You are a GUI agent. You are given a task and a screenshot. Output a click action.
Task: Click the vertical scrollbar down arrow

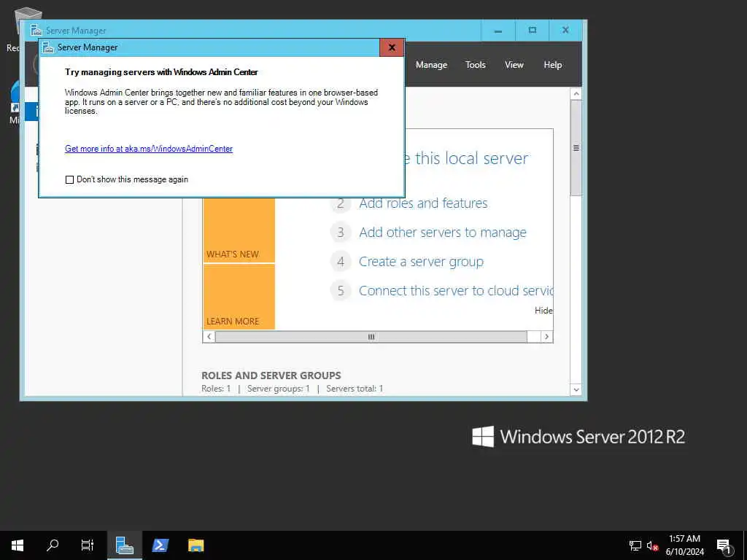576,389
